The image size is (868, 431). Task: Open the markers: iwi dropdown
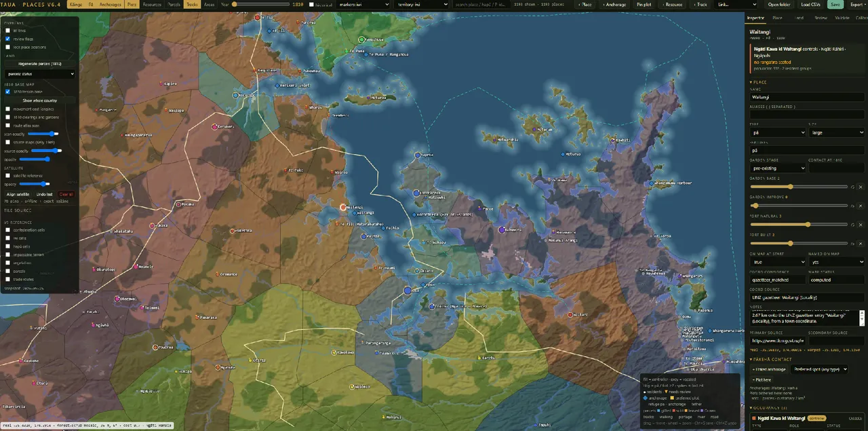tap(364, 4)
